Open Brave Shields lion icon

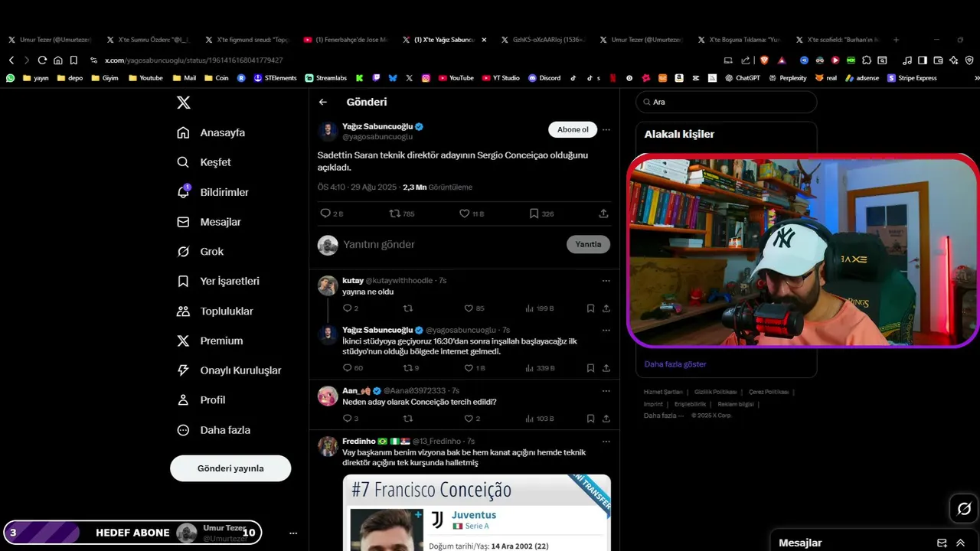click(x=763, y=60)
